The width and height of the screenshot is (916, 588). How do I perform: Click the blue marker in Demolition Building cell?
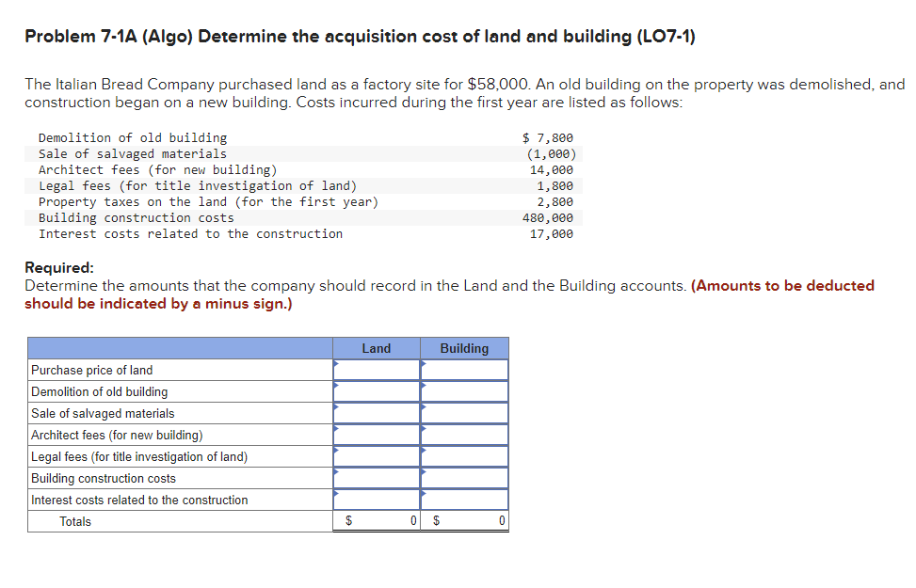425,386
